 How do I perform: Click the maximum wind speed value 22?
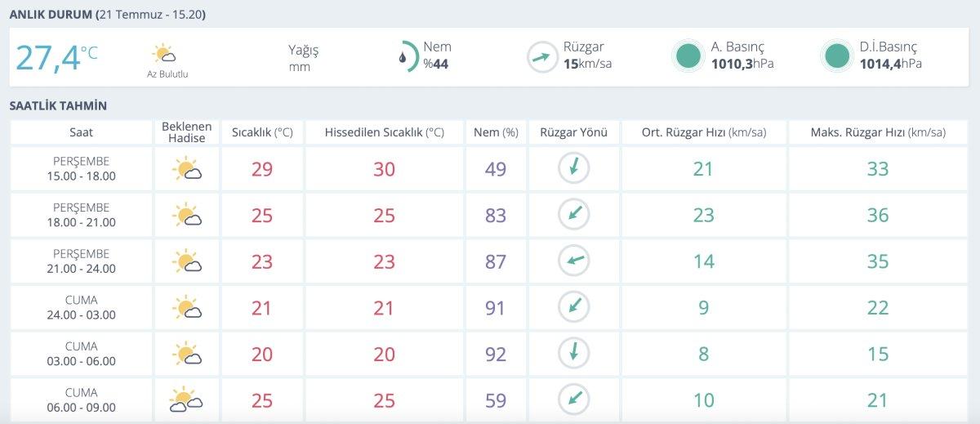click(878, 308)
